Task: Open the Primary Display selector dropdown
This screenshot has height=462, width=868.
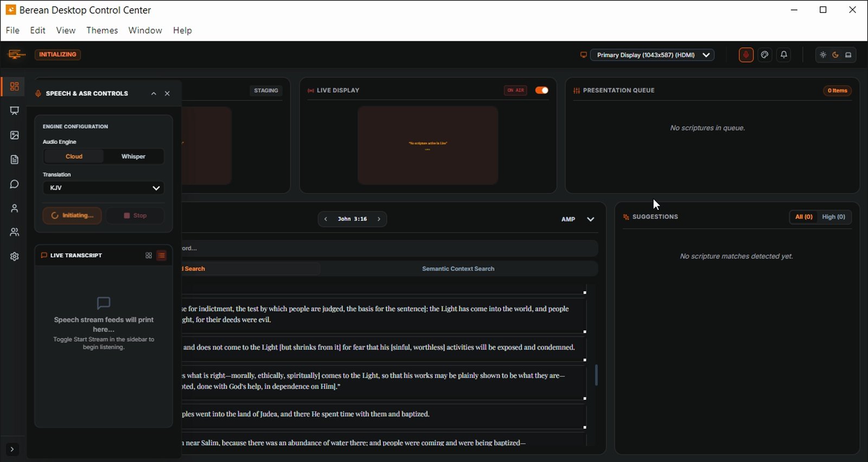Action: [x=652, y=55]
